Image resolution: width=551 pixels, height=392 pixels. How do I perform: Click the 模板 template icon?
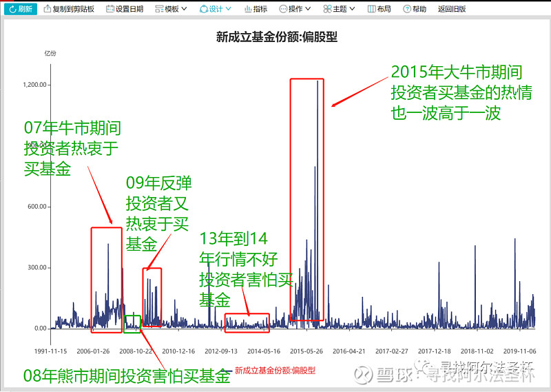[159, 9]
